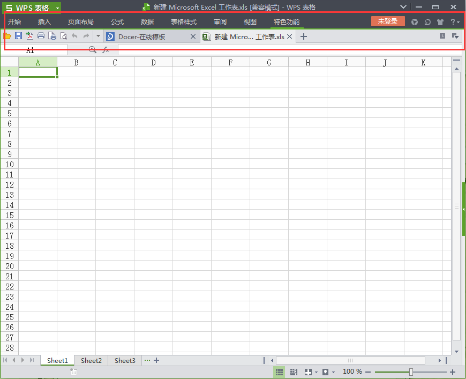The height and width of the screenshot is (379, 466).
Task: Open the tab list dropdown at far right
Action: 455,36
